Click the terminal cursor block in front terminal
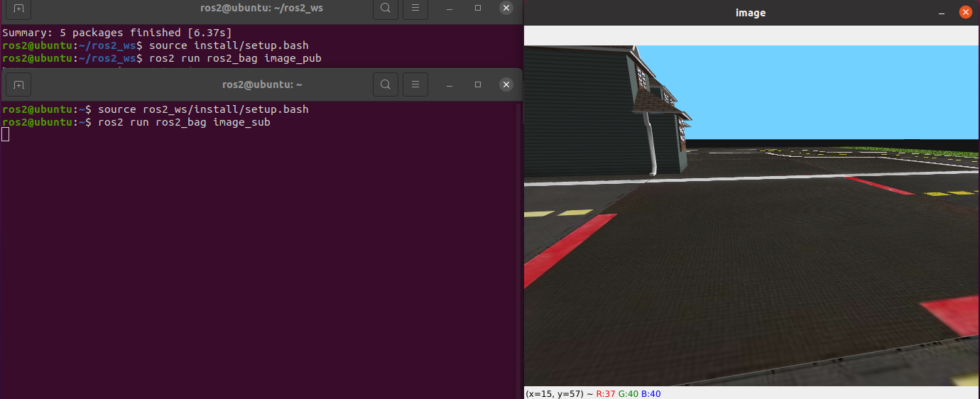The height and width of the screenshot is (399, 980). pyautogui.click(x=6, y=135)
